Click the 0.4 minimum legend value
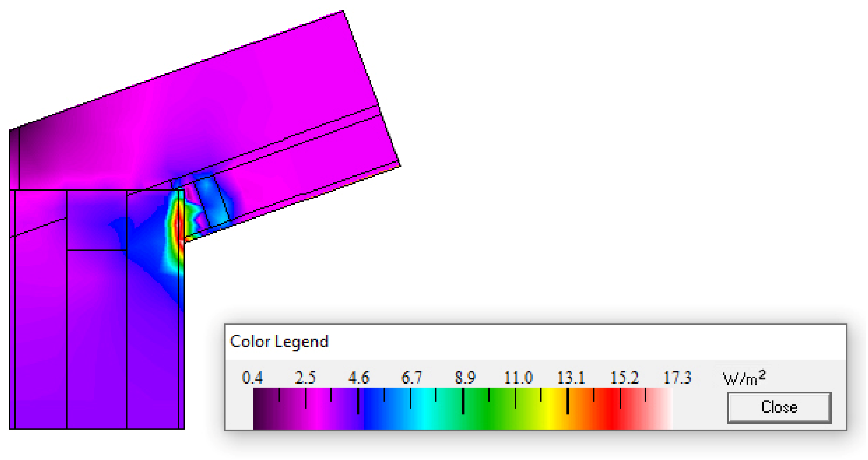The height and width of the screenshot is (460, 868). point(252,377)
